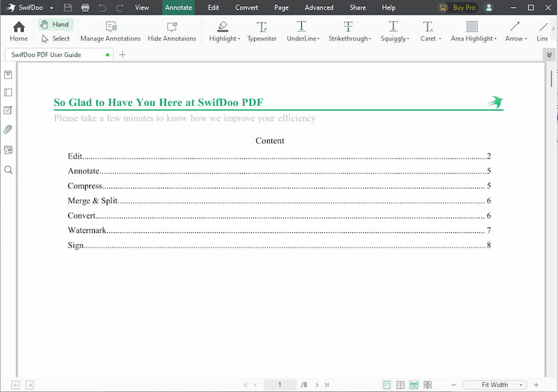Activate the Hand tool
Image resolution: width=558 pixels, height=392 pixels.
click(x=56, y=24)
